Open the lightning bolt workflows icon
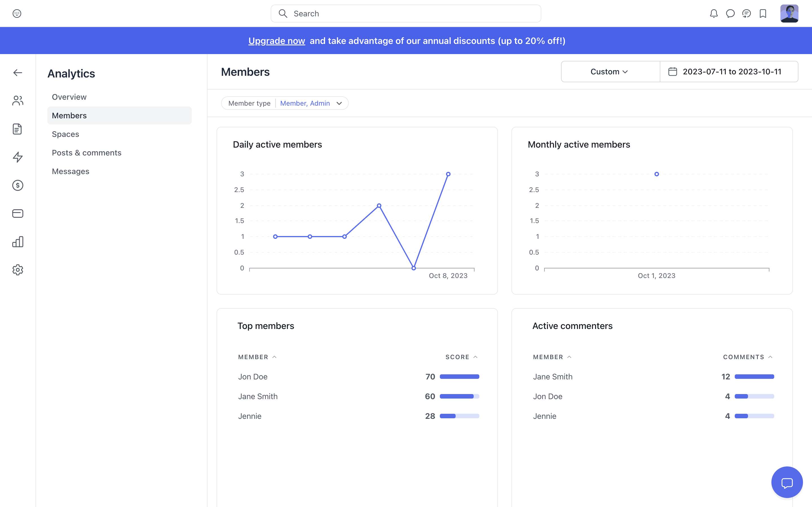 click(x=17, y=157)
